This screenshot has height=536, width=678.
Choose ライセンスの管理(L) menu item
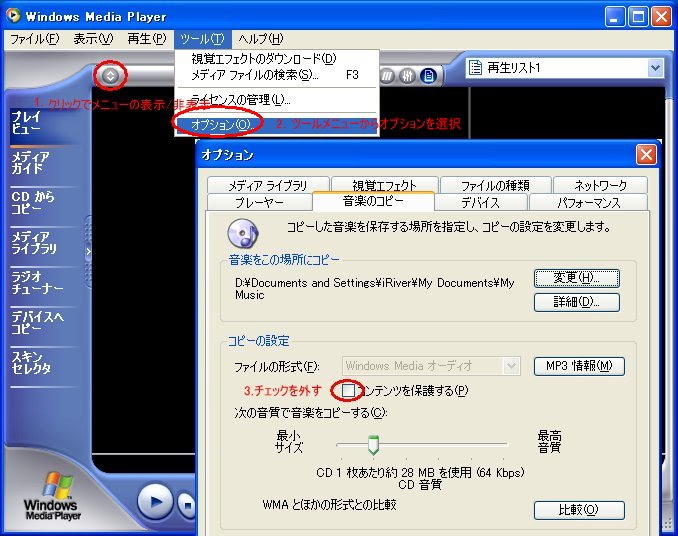tap(277, 100)
